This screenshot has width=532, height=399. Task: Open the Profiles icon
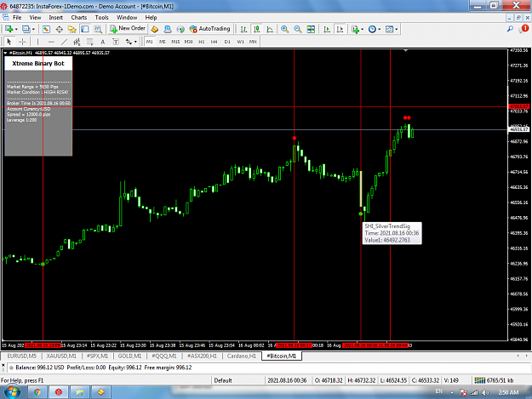[26, 29]
